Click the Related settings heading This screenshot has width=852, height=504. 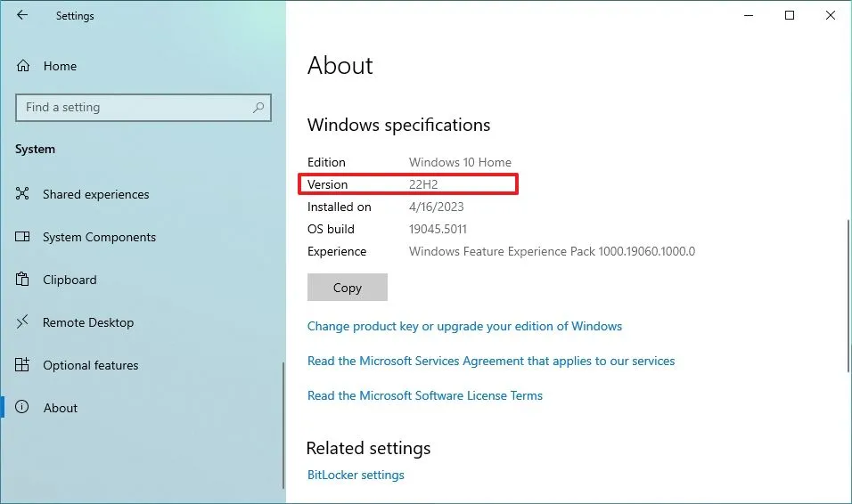point(368,448)
